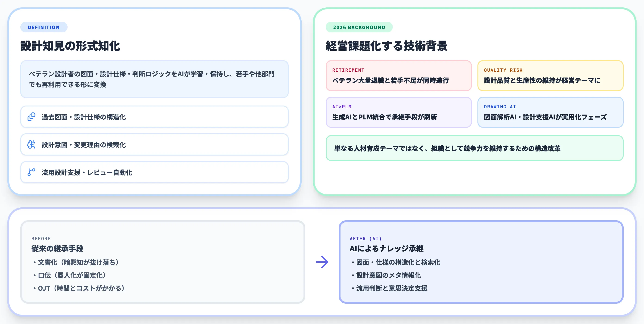Click the DRAWING AI label
This screenshot has height=324, width=644.
pos(500,107)
